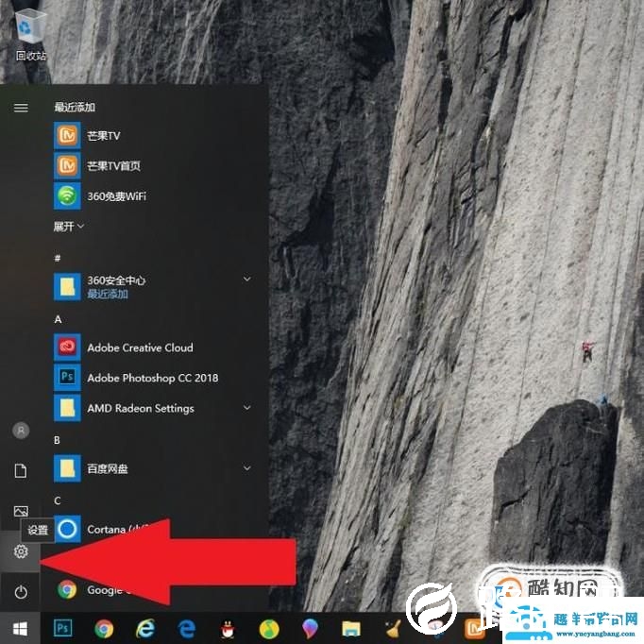Launch Internet Explorer from the taskbar
Viewport: 644px width, 644px height.
(145, 627)
